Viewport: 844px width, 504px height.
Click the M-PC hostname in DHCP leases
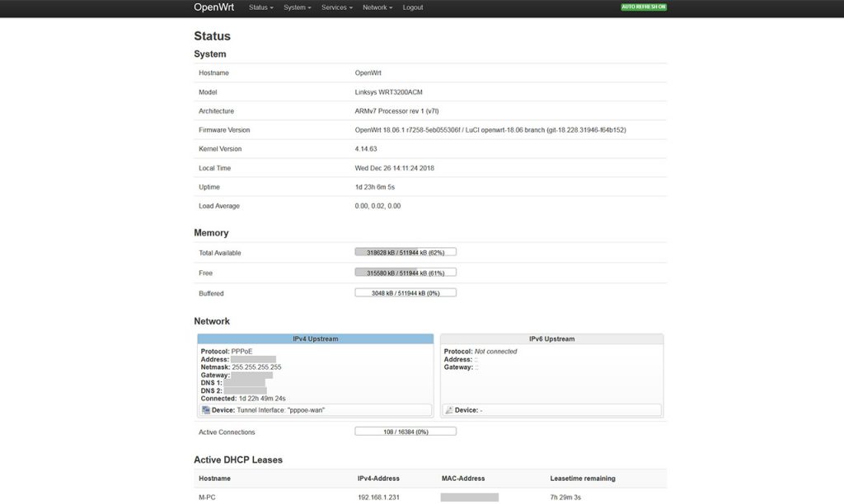(207, 497)
